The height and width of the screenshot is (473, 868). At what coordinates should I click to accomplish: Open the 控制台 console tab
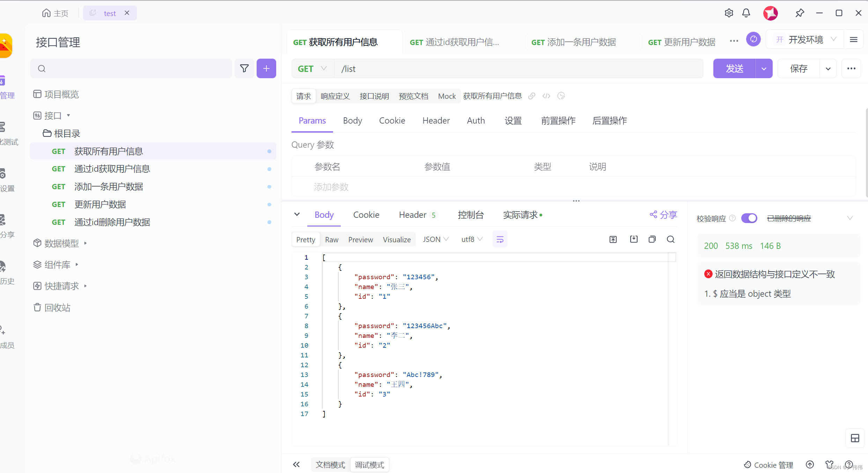471,215
